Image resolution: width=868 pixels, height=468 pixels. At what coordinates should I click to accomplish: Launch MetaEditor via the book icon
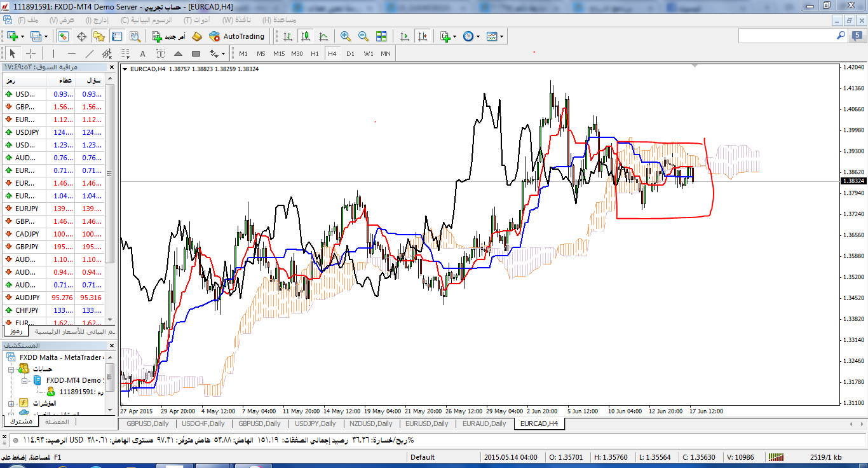pos(196,36)
